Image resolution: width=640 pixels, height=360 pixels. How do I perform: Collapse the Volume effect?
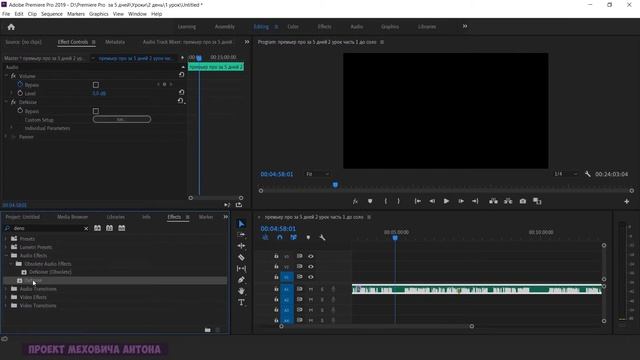(6, 76)
